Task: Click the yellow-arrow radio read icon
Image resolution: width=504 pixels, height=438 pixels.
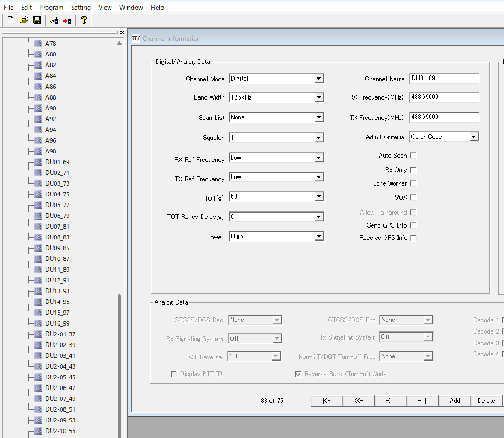Action: pyautogui.click(x=54, y=20)
